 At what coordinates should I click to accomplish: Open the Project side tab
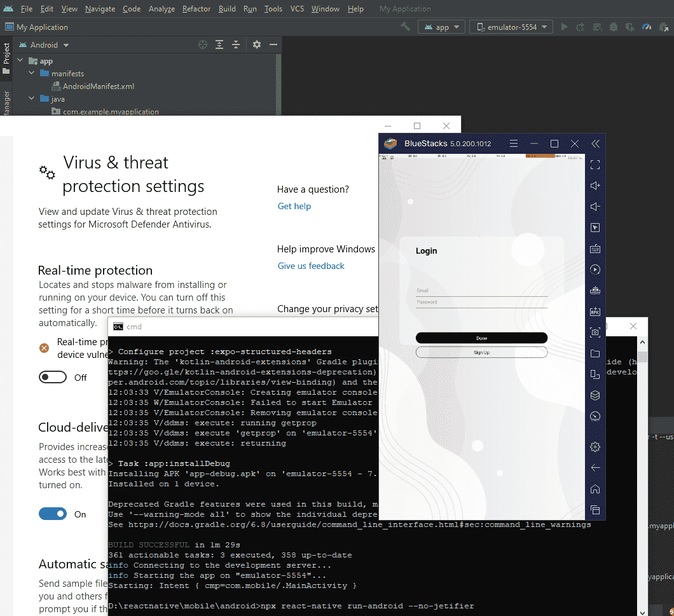point(6,58)
